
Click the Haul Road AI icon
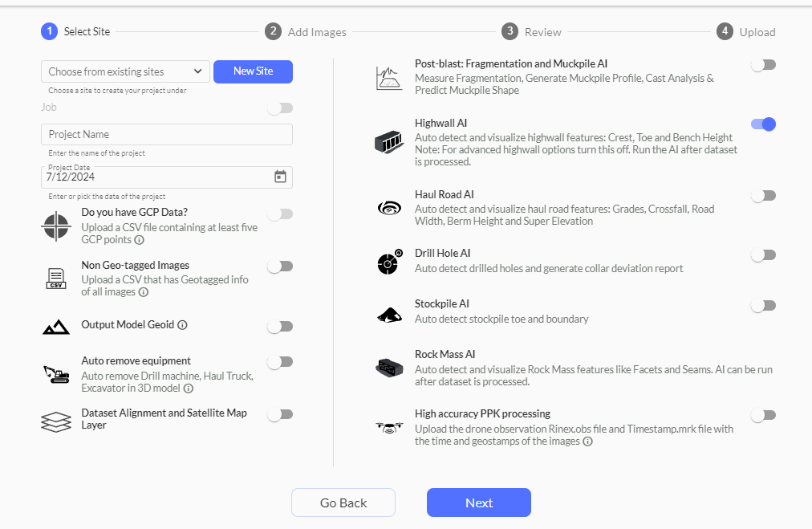click(390, 209)
